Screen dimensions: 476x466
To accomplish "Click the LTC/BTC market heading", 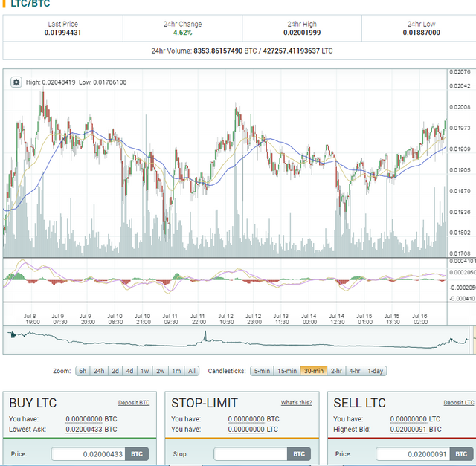I will pyautogui.click(x=30, y=4).
